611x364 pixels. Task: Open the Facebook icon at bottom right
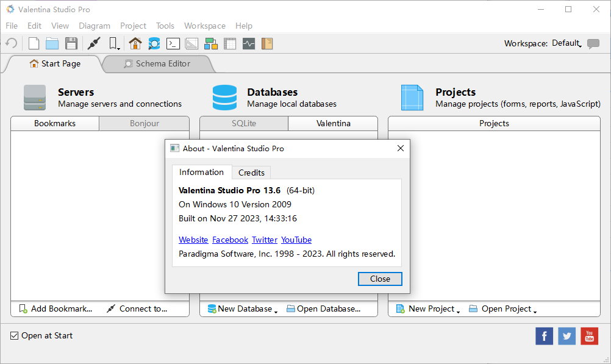tap(544, 336)
